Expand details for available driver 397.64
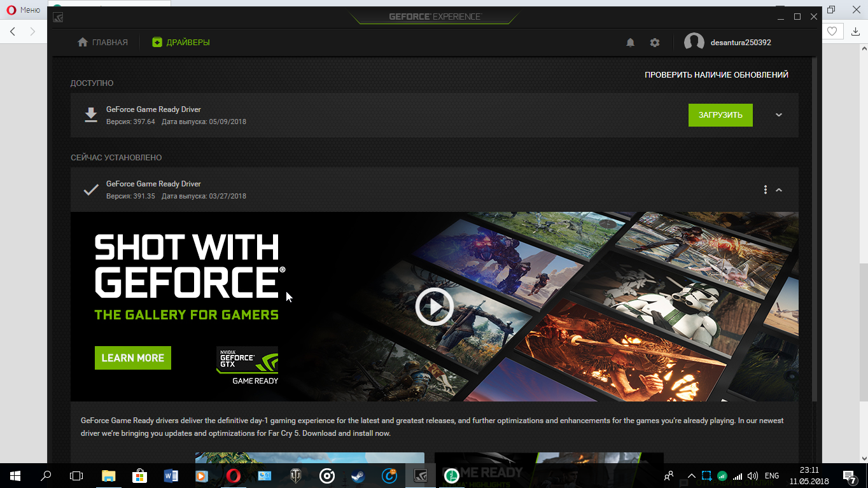 coord(779,115)
